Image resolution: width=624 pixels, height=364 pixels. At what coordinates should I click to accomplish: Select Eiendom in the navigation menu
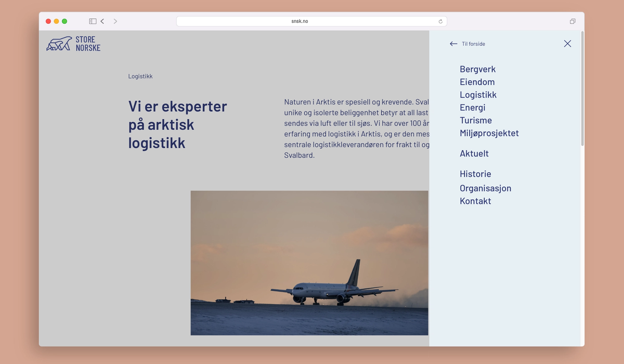477,82
